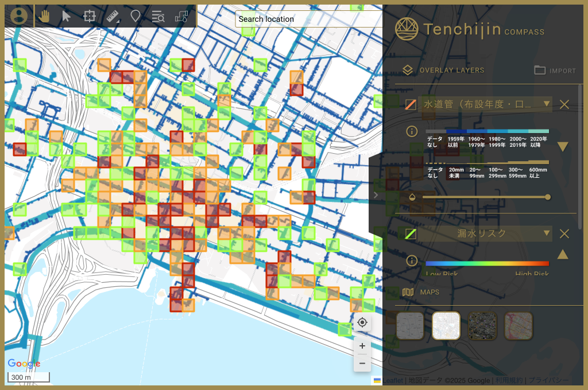Open the 漏水リスク layer dropdown
The height and width of the screenshot is (390, 588).
(x=547, y=233)
